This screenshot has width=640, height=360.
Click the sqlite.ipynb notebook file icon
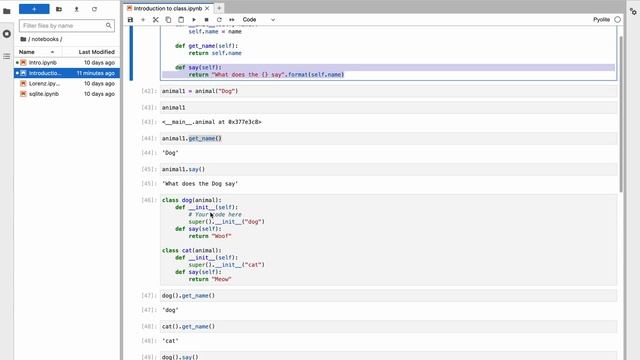pos(23,94)
